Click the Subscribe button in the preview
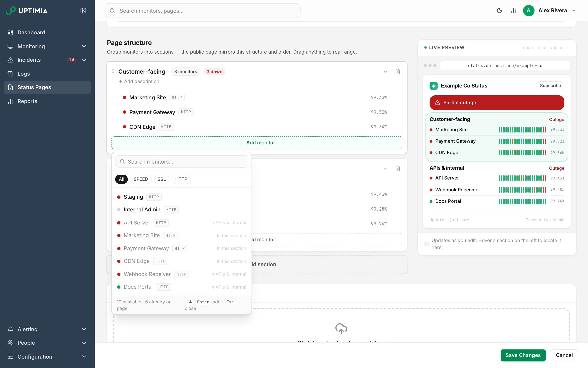This screenshot has width=588, height=368. 550,86
